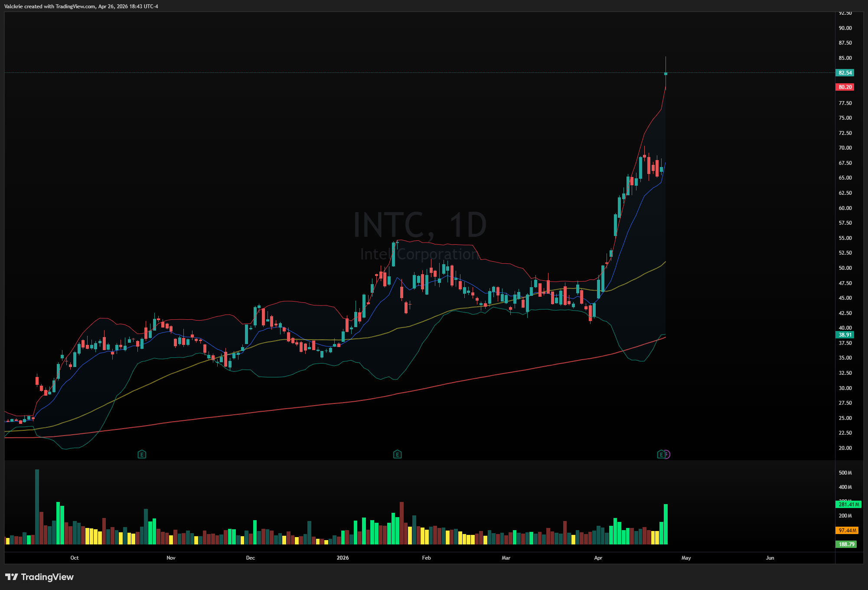
Task: Click the TradingView logo at bottom left
Action: (x=39, y=577)
